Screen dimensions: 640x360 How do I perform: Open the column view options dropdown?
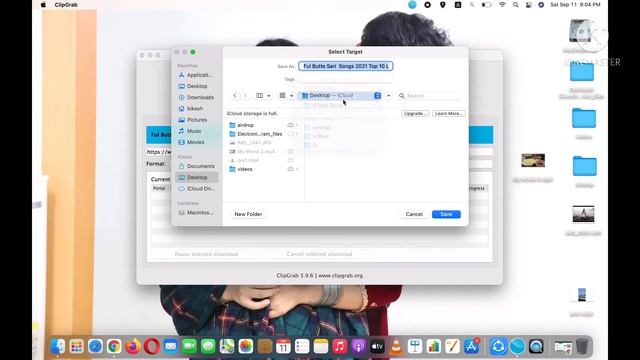[x=263, y=96]
